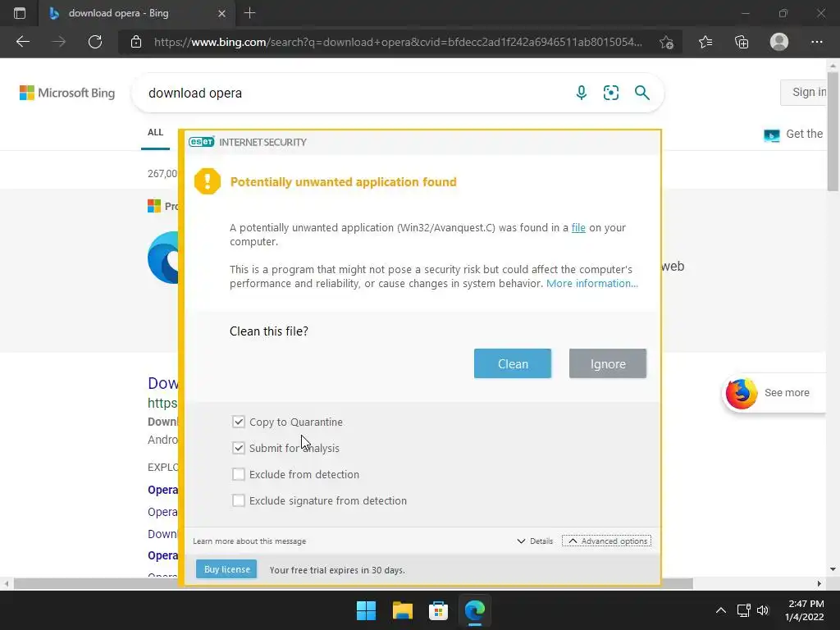Image resolution: width=840 pixels, height=630 pixels.
Task: Reload the Bing page
Action: click(x=95, y=42)
